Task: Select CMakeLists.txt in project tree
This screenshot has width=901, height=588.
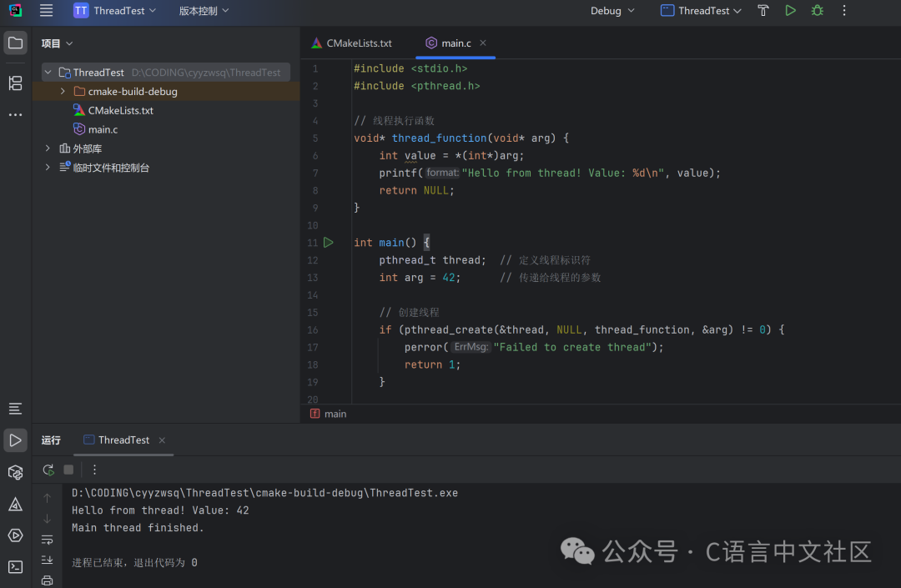Action: click(x=121, y=110)
